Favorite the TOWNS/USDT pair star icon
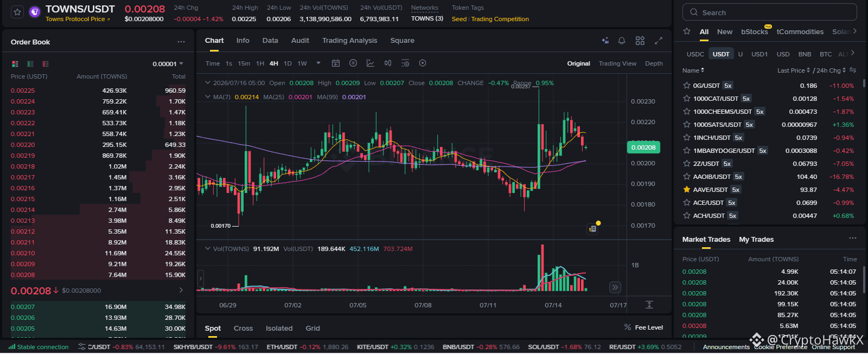 click(17, 12)
